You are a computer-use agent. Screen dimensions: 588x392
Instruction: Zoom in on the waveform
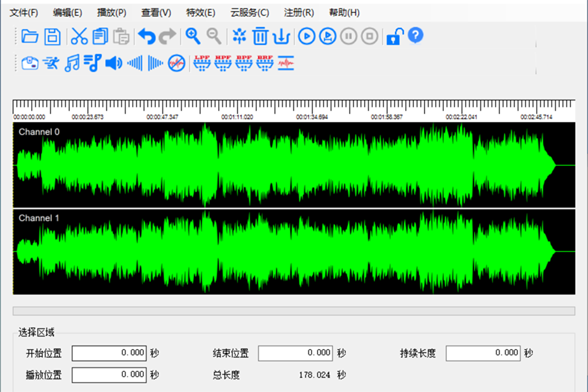(x=193, y=36)
